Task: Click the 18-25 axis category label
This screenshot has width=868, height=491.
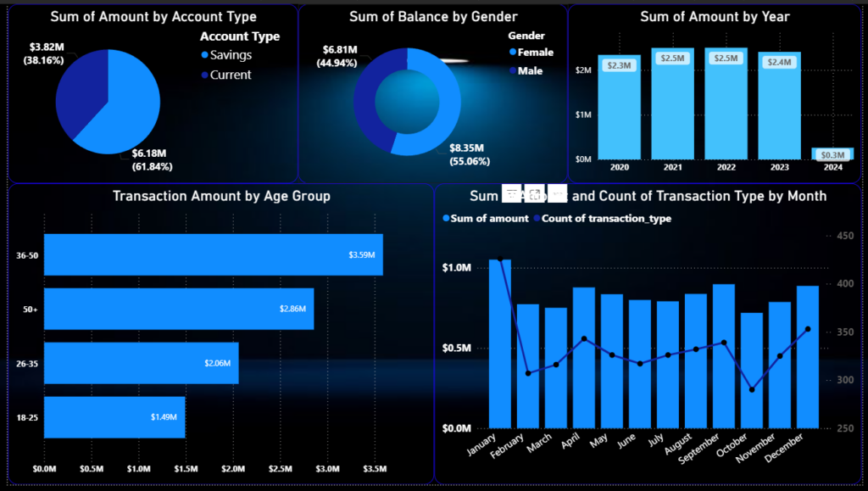Action: pos(27,417)
